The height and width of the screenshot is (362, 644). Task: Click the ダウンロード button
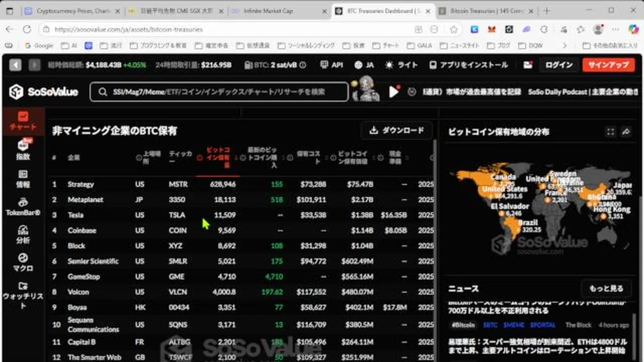[x=396, y=130]
